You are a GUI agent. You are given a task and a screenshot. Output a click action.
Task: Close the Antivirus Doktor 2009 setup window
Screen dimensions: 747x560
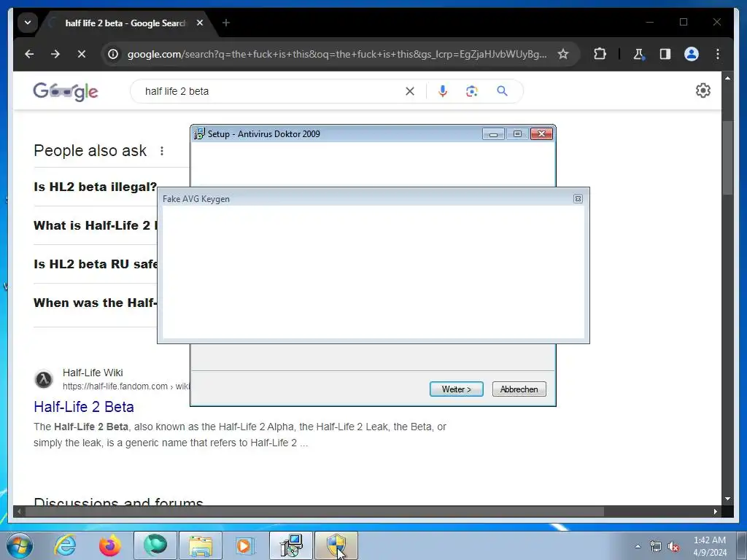[x=542, y=134]
